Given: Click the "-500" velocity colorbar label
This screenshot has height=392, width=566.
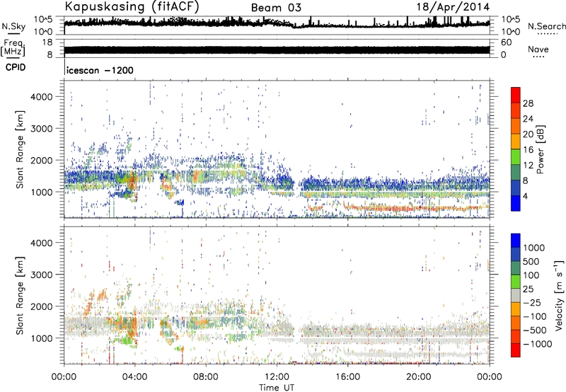Looking at the screenshot, I should (534, 330).
